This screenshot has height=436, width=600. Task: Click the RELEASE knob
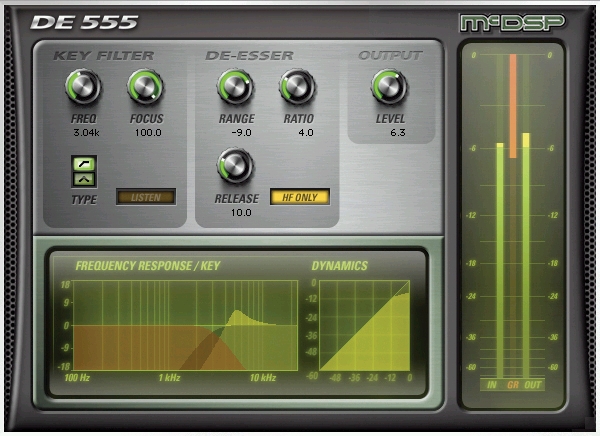(235, 165)
